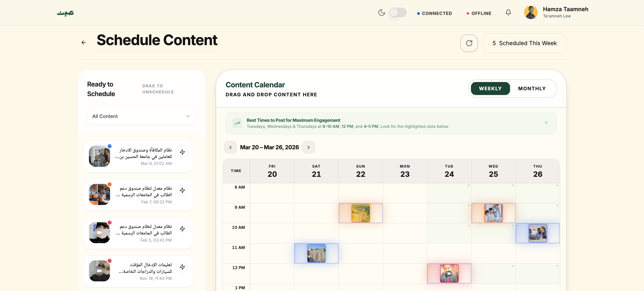Open the notifications bell
644x291 pixels.
click(508, 13)
